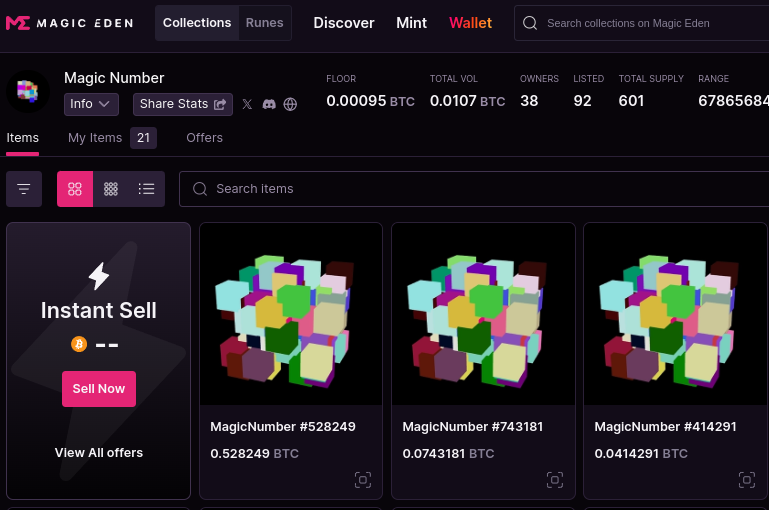Select the Collections tab

tap(197, 23)
